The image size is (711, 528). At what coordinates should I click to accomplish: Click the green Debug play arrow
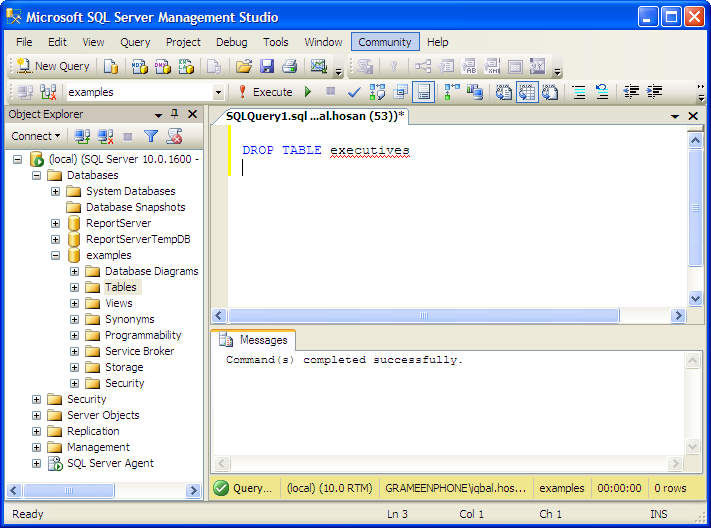308,92
